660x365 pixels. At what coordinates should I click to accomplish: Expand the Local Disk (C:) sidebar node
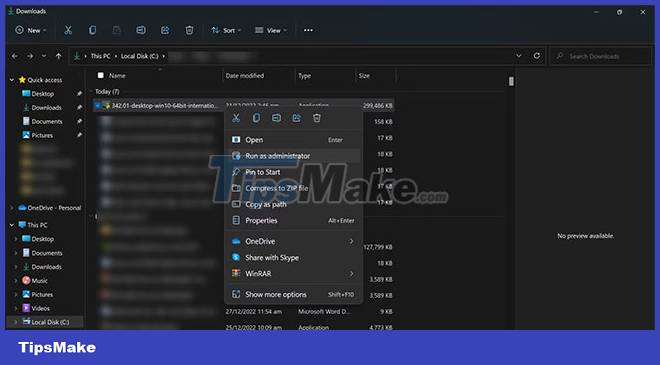point(16,322)
